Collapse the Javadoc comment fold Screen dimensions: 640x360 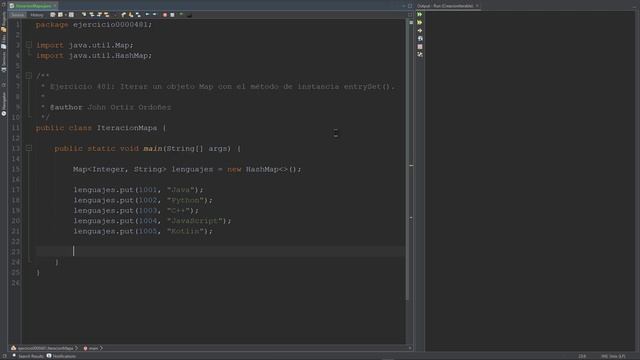click(29, 76)
